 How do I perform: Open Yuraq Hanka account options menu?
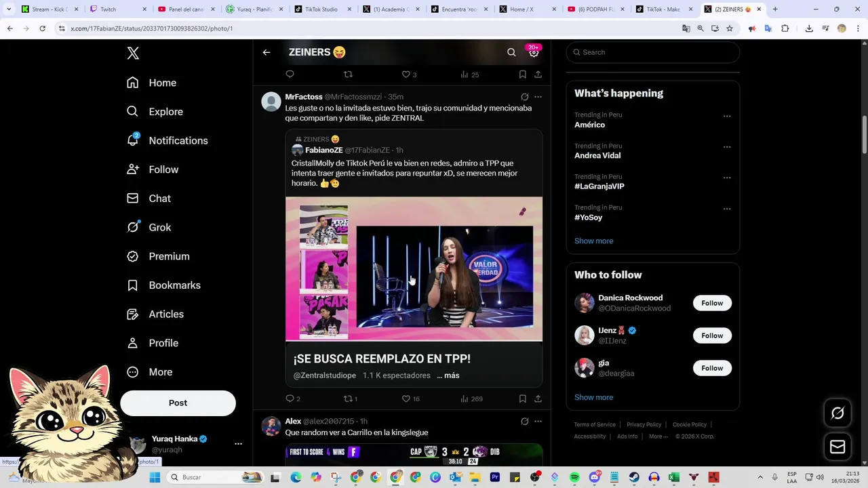pos(238,444)
